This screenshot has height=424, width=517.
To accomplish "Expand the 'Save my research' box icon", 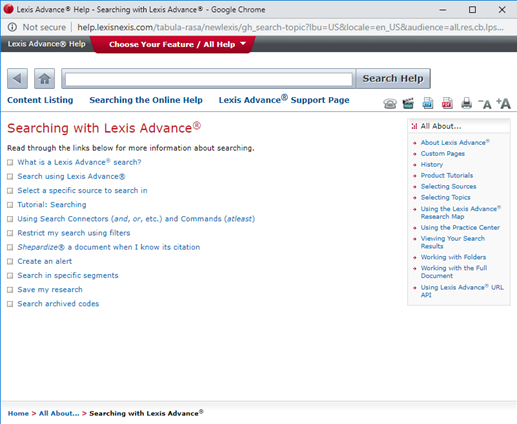I will pyautogui.click(x=10, y=290).
